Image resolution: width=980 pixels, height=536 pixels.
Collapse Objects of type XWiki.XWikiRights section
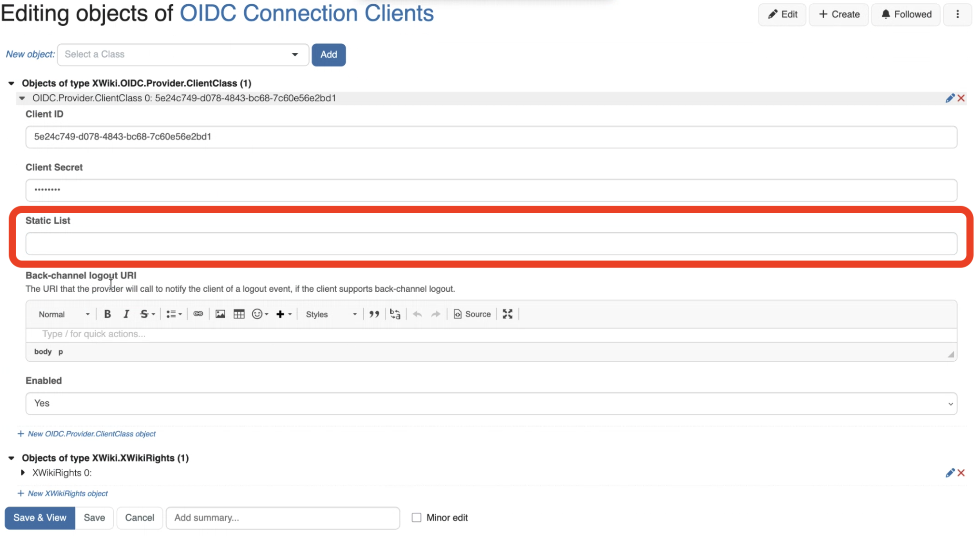pyautogui.click(x=11, y=458)
